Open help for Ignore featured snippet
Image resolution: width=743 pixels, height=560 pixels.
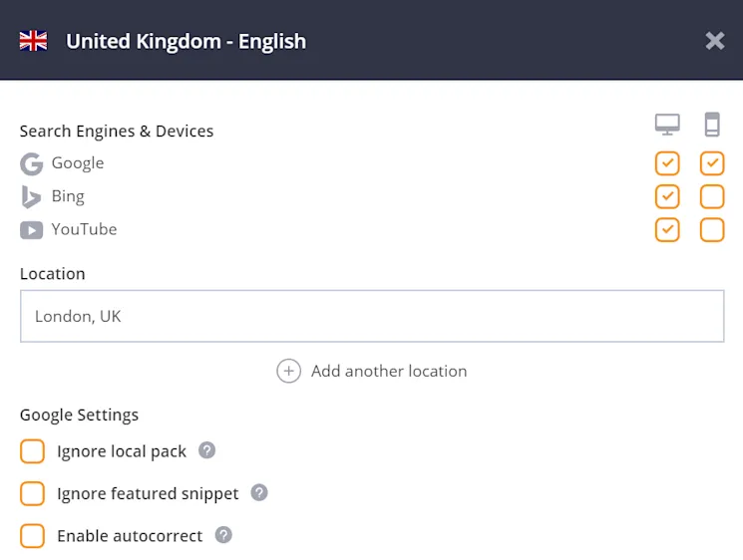point(259,492)
